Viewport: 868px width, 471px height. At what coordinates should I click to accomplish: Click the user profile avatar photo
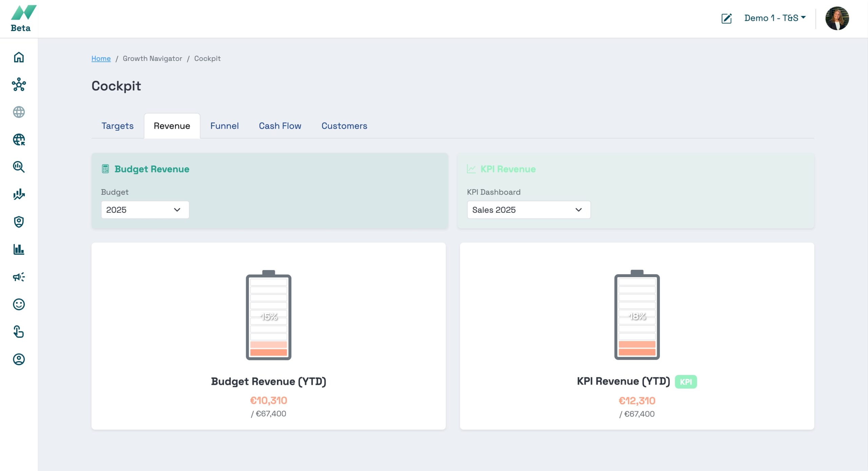coord(837,18)
